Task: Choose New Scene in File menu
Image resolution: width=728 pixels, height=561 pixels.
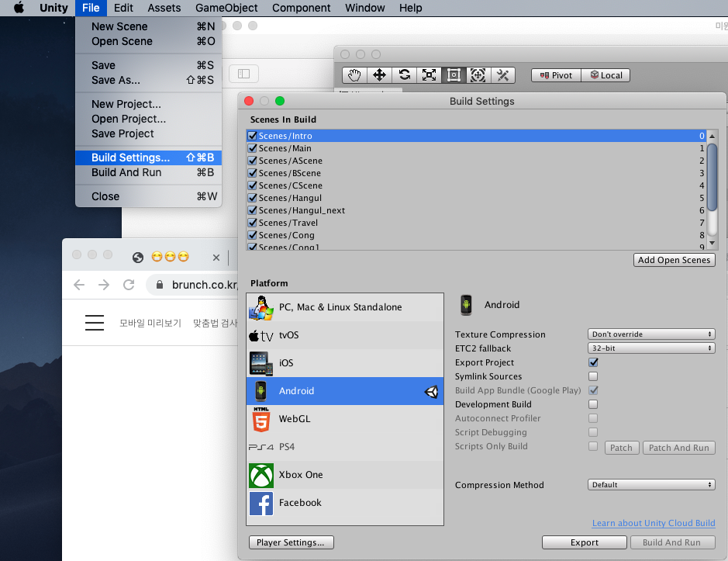Action: [x=149, y=26]
